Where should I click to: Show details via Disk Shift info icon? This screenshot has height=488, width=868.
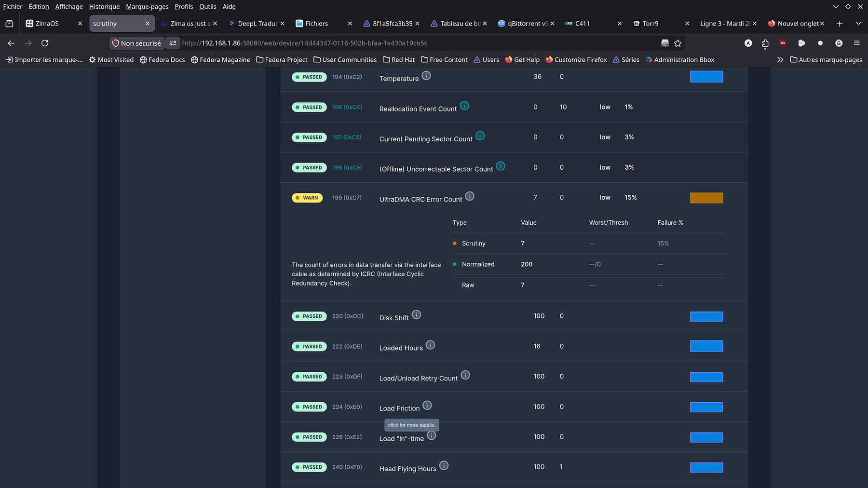click(x=416, y=314)
